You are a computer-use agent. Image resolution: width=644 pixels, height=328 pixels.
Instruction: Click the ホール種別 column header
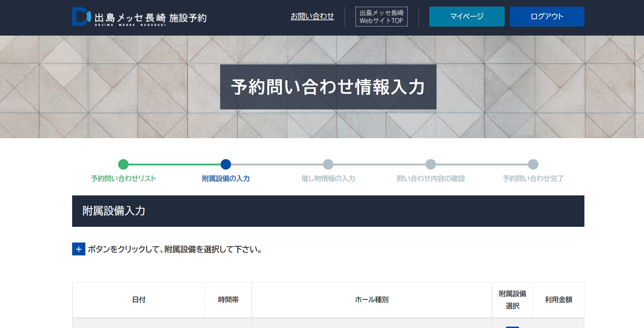coord(371,300)
